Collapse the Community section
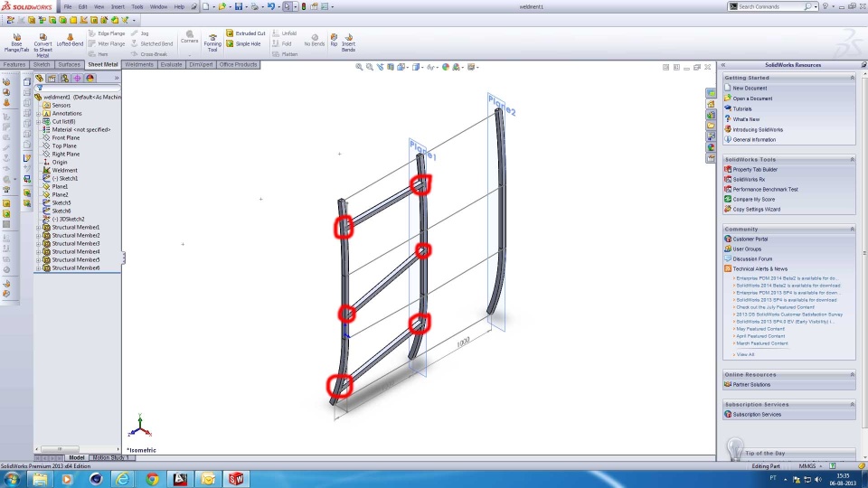 852,229
